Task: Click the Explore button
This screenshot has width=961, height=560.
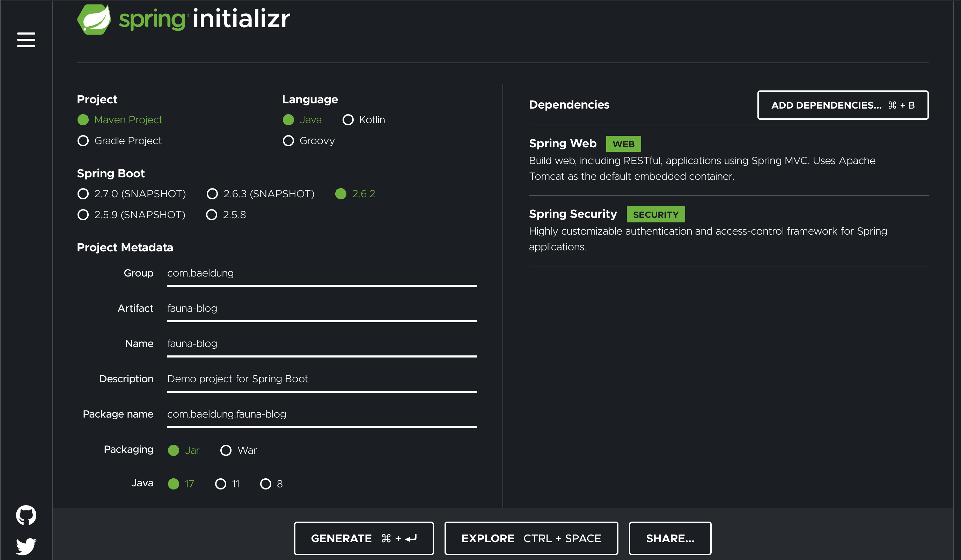Action: 531,538
